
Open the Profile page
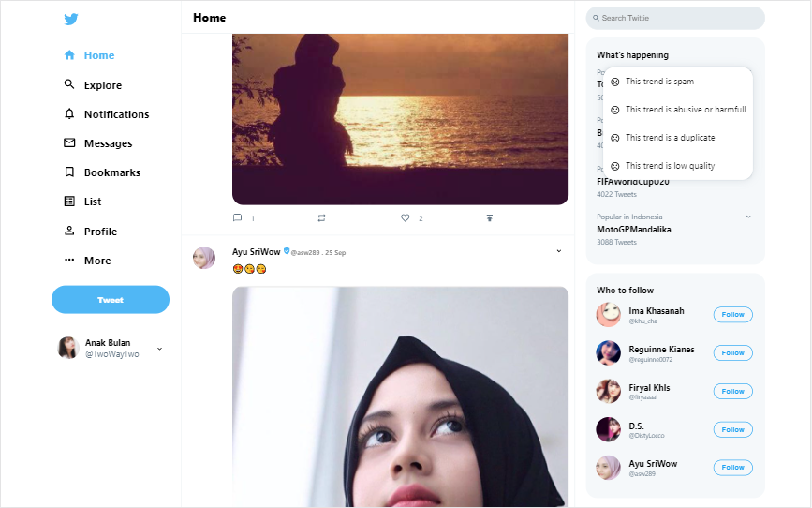(x=100, y=232)
